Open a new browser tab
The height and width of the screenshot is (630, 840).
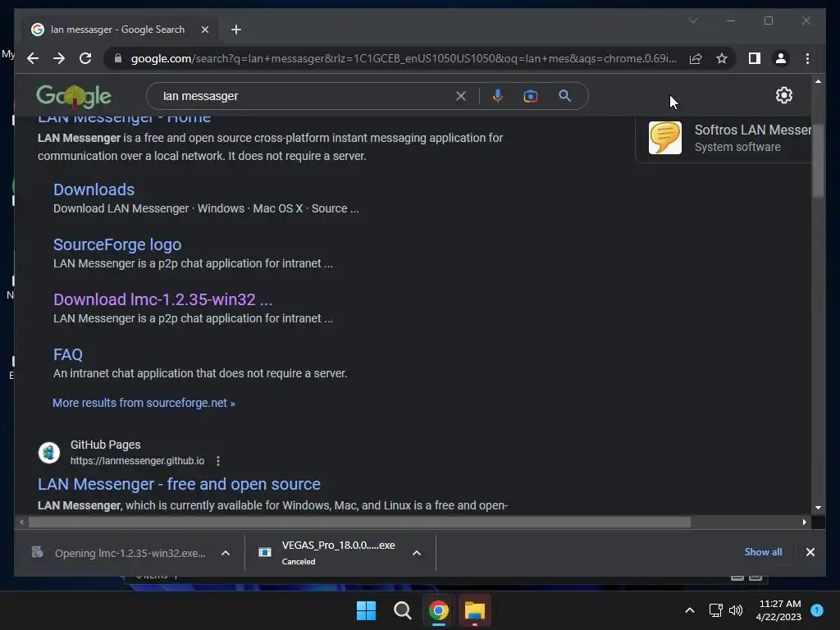[235, 30]
